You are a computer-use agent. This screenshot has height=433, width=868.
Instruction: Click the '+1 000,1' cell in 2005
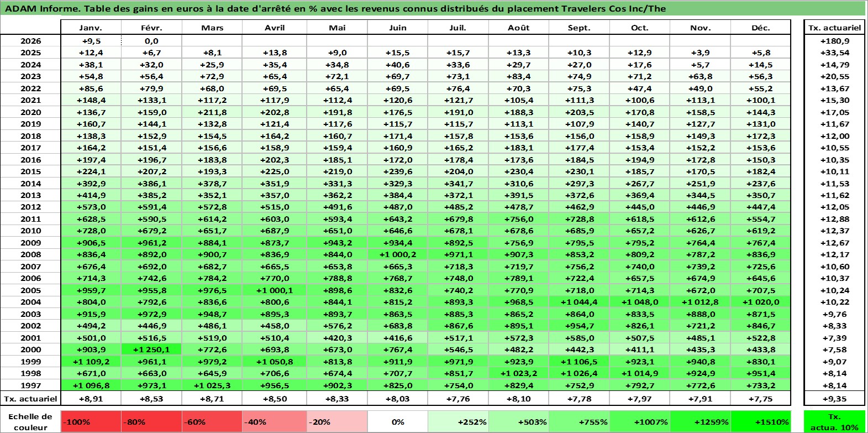(275, 290)
